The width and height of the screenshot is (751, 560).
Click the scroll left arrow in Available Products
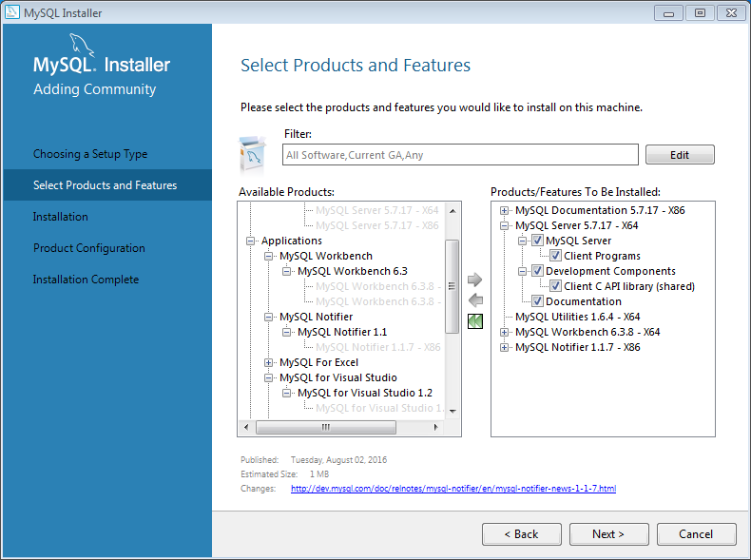click(246, 427)
